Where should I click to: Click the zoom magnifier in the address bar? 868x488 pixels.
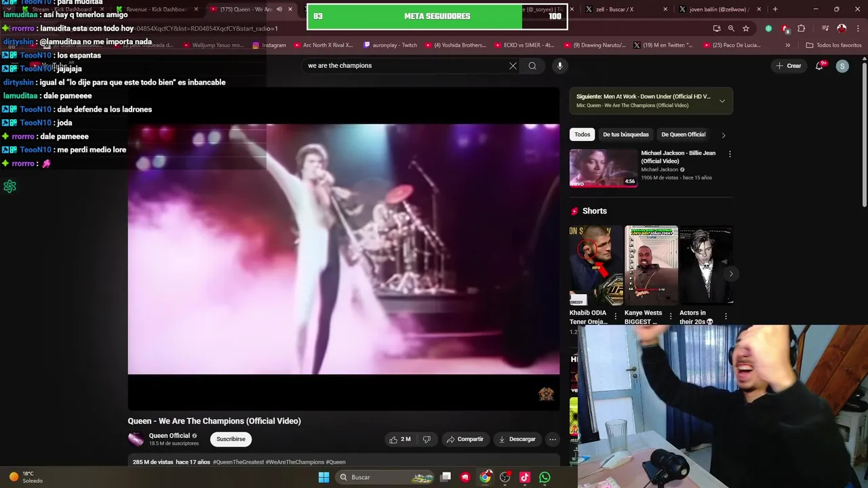731,28
